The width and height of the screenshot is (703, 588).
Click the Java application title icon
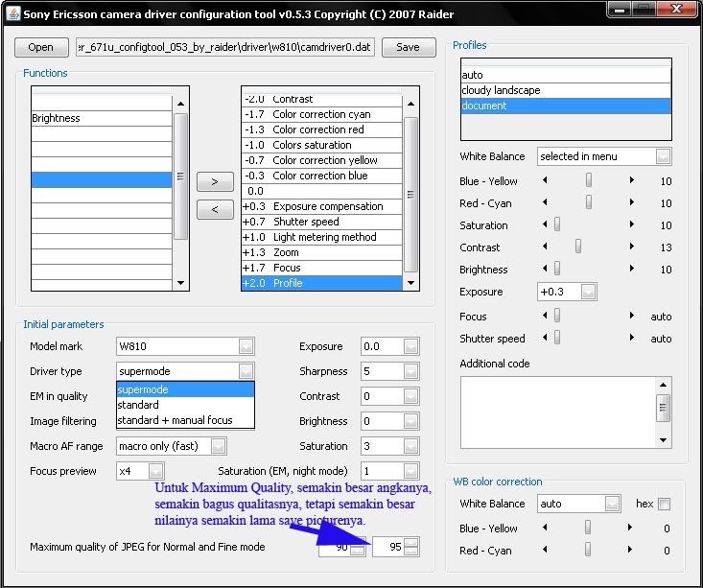tap(13, 13)
